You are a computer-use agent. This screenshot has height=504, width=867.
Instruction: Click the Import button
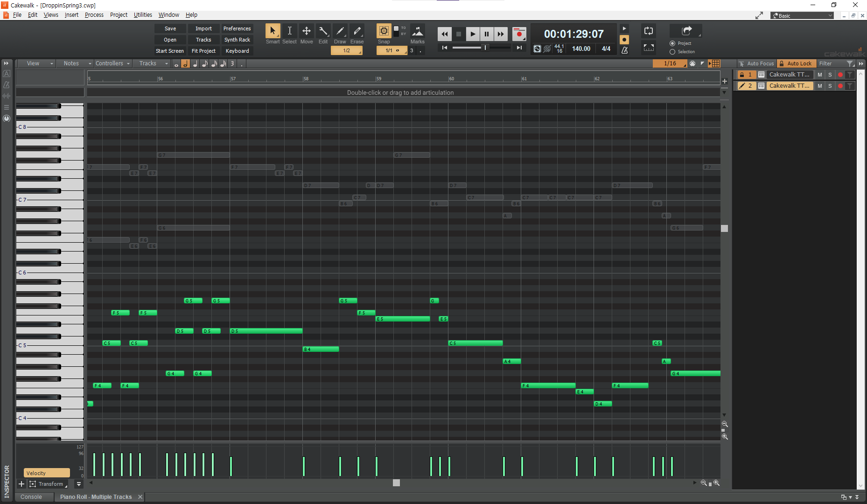(203, 28)
